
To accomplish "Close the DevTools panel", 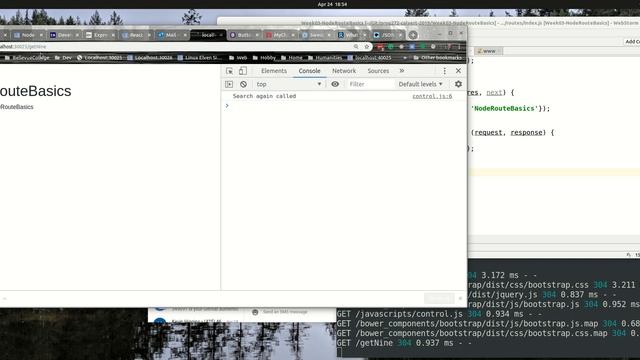I will click(x=458, y=71).
